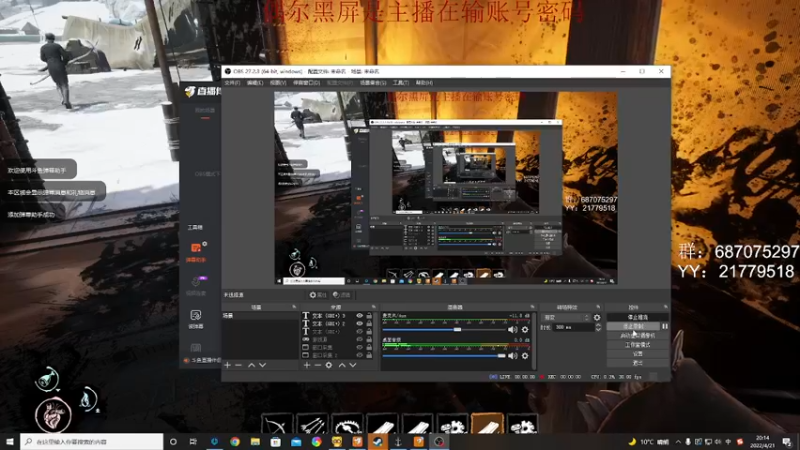Open the 视图(V) menu in OBS
The height and width of the screenshot is (450, 800).
[x=278, y=83]
